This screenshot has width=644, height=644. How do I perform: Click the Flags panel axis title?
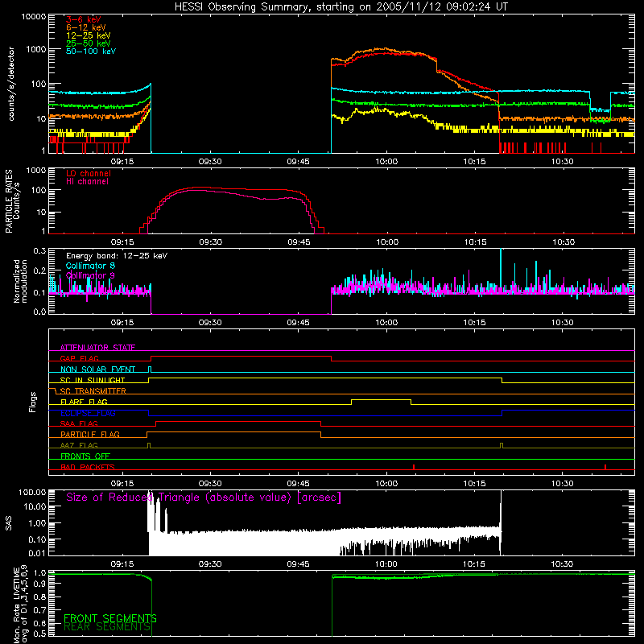click(x=33, y=402)
